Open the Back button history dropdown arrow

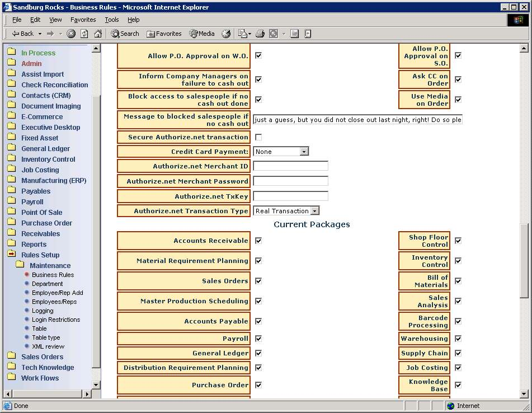coord(39,34)
